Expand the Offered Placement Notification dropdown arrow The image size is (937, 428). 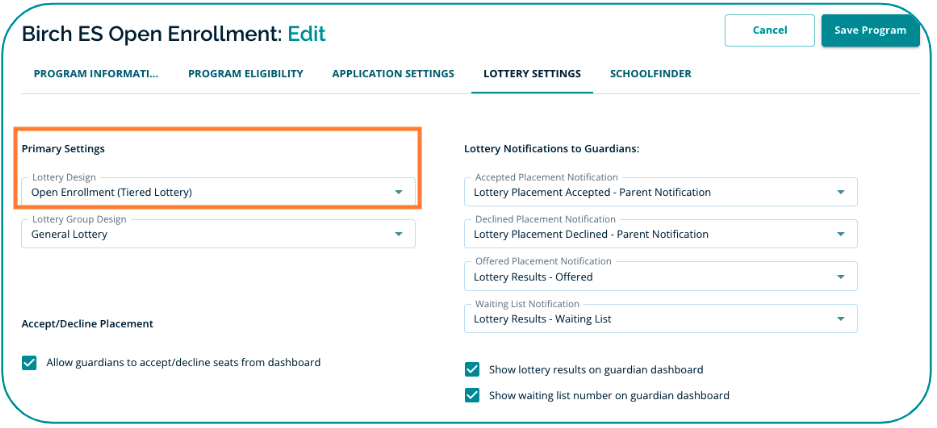click(840, 277)
